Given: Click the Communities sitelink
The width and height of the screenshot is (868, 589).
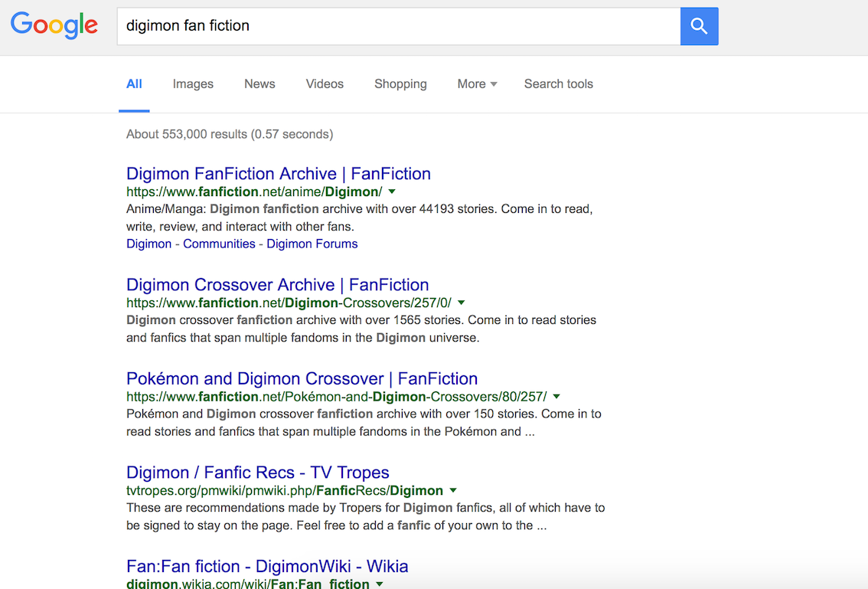Looking at the screenshot, I should pos(219,244).
